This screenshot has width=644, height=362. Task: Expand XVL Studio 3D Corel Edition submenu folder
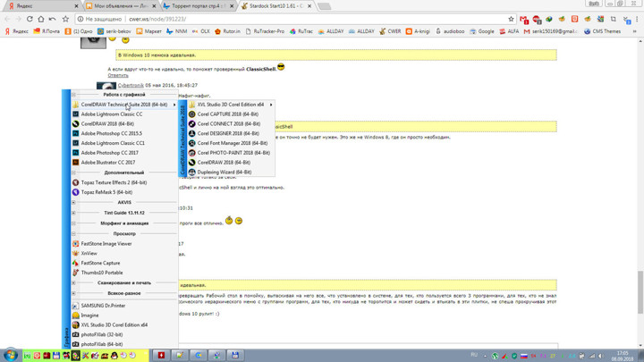click(230, 105)
